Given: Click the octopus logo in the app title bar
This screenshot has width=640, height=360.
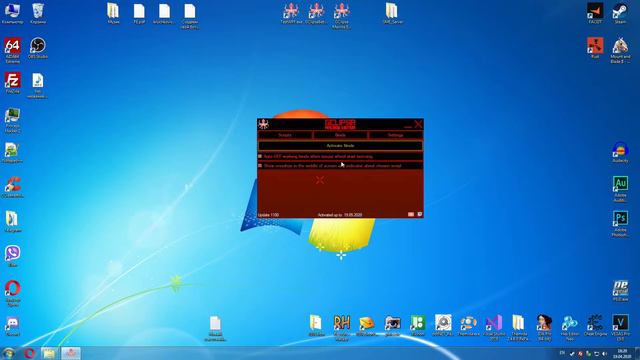Looking at the screenshot, I should (x=264, y=124).
